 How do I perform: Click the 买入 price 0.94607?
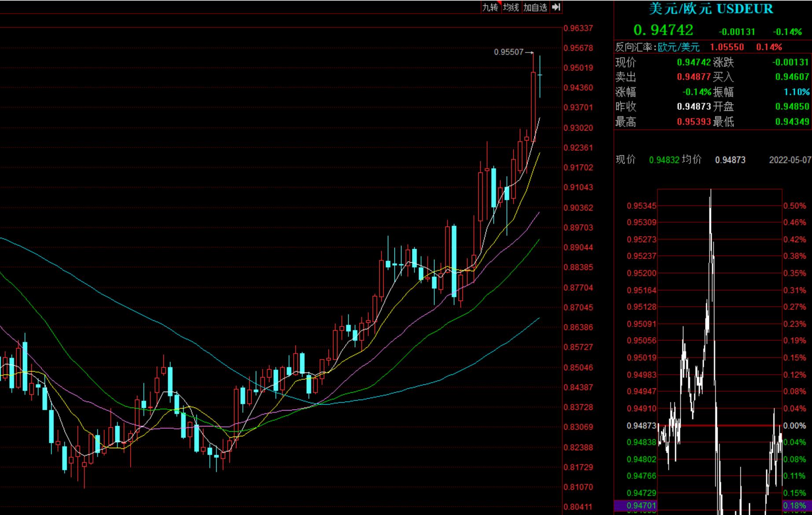[792, 77]
